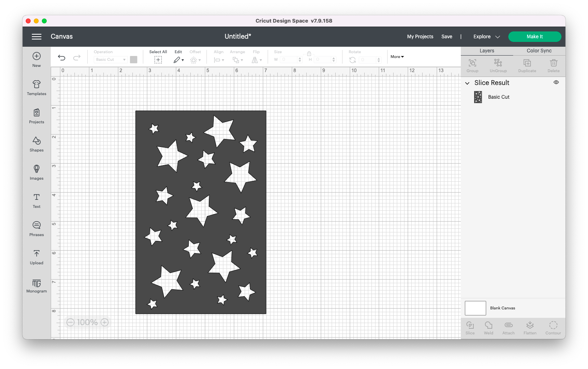Image resolution: width=588 pixels, height=369 pixels.
Task: Open the Text tool
Action: tap(36, 201)
